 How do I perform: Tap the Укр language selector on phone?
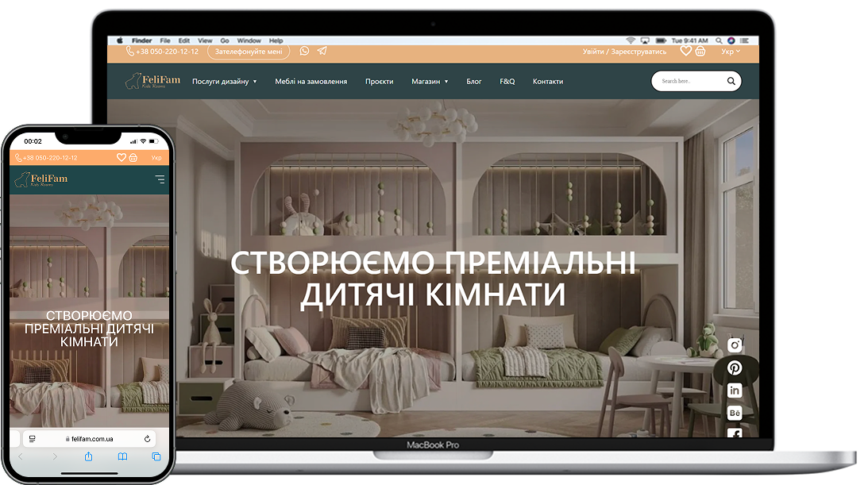[156, 158]
